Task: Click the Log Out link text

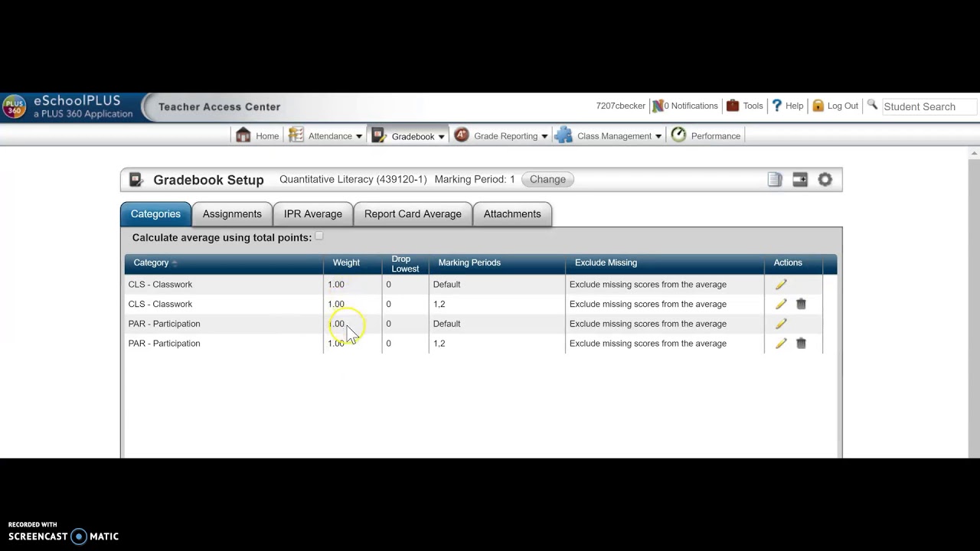Action: coord(843,106)
